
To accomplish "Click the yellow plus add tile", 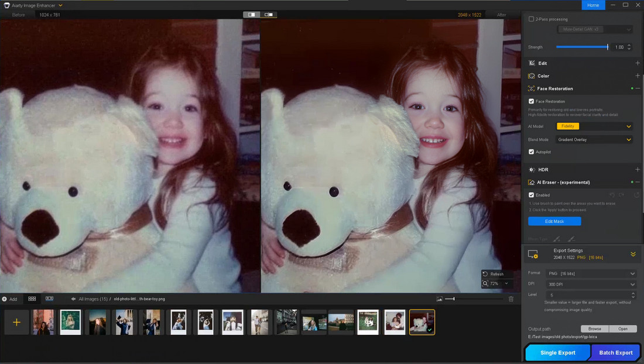I will click(16, 322).
